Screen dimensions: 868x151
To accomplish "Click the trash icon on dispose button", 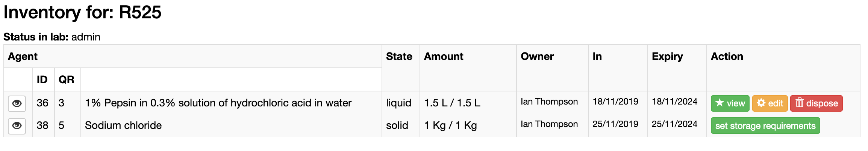I will [x=800, y=103].
